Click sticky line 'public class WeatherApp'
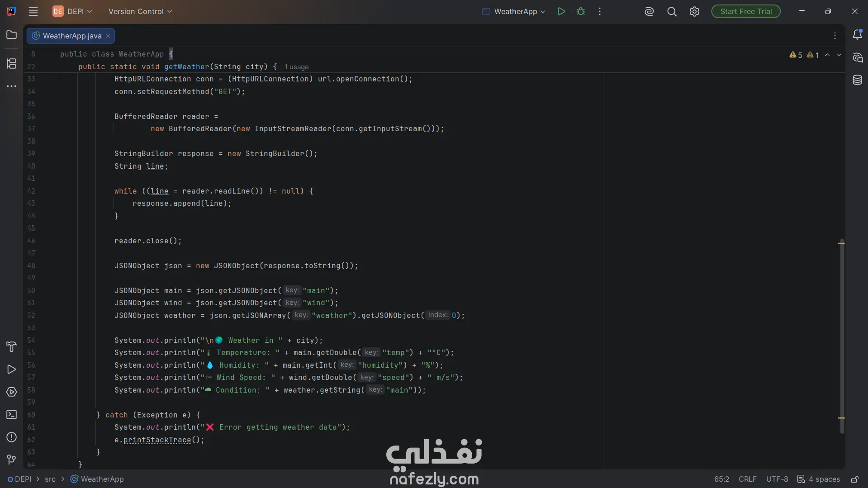The image size is (868, 488). pos(116,54)
